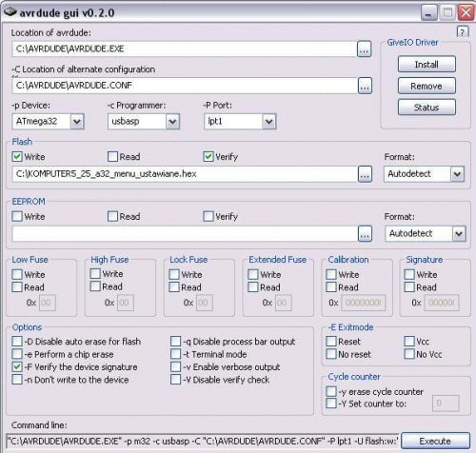
Task: Enable -D Disable auto erase for flash
Action: tap(17, 342)
